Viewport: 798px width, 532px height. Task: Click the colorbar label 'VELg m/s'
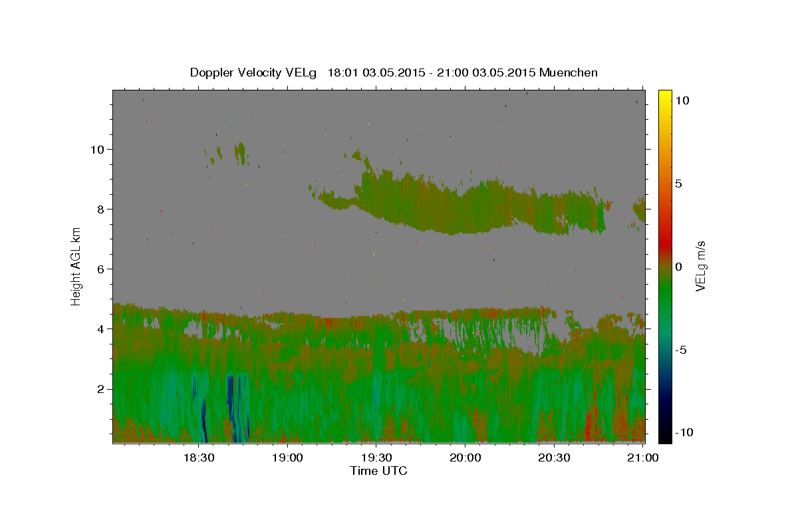(700, 266)
